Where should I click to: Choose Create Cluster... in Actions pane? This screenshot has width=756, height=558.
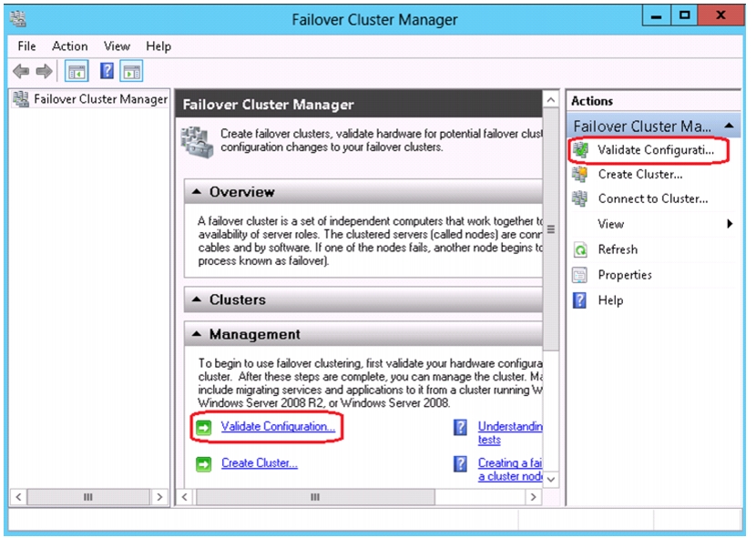pyautogui.click(x=640, y=174)
